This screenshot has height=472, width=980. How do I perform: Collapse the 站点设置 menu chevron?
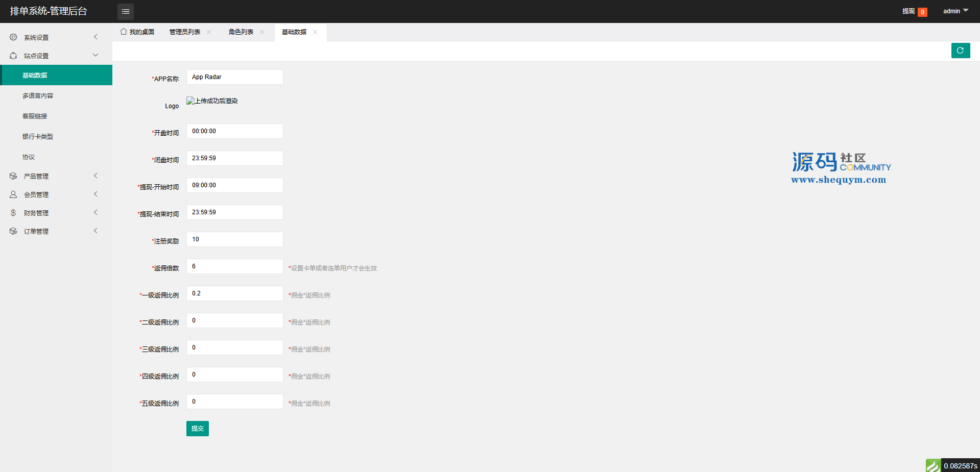(95, 55)
